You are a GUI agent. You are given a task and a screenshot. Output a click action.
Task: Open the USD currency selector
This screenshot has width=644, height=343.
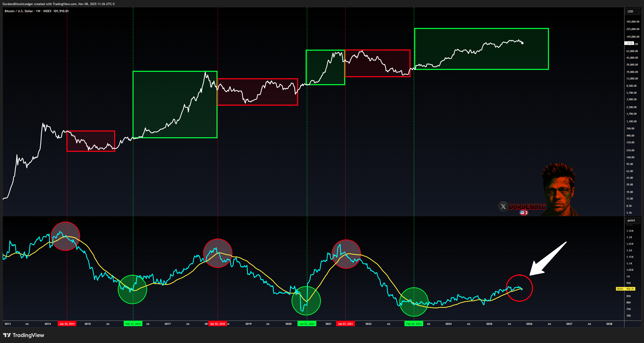633,11
